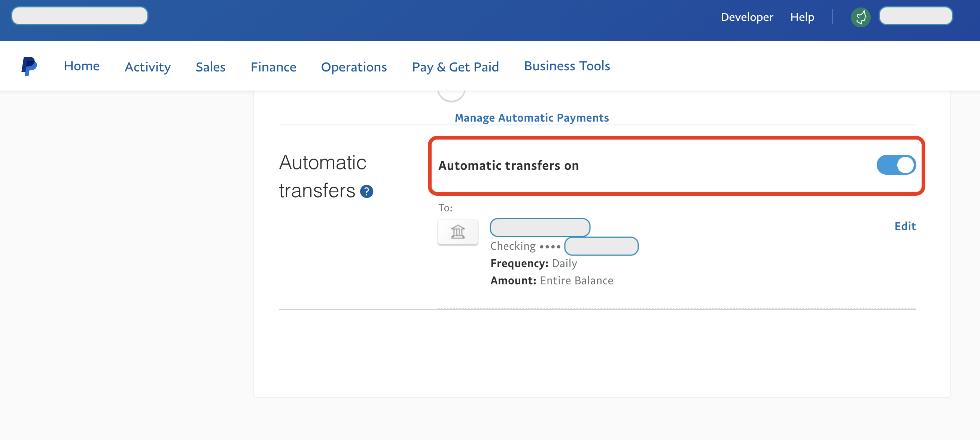The image size is (980, 440).
Task: Open the Business Tools menu
Action: (x=567, y=66)
